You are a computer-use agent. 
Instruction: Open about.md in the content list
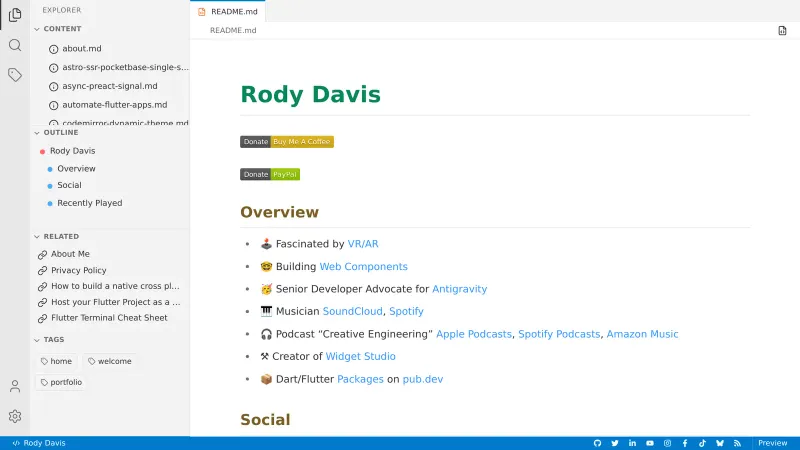81,48
